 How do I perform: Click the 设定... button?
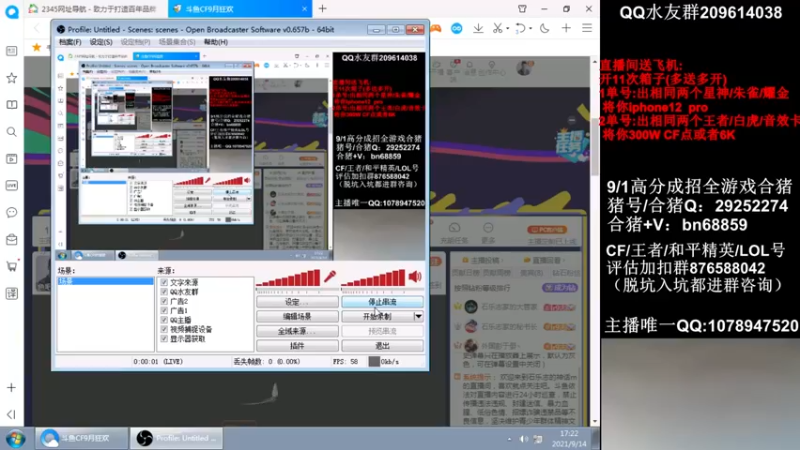point(297,302)
